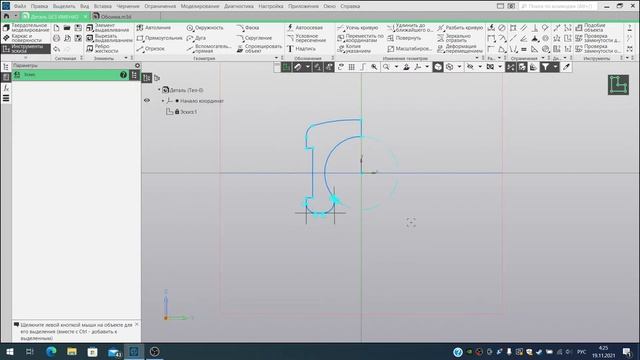Screen dimensions: 640x360
Task: Open the zoom options dropdown arrow
Action: 396,67
